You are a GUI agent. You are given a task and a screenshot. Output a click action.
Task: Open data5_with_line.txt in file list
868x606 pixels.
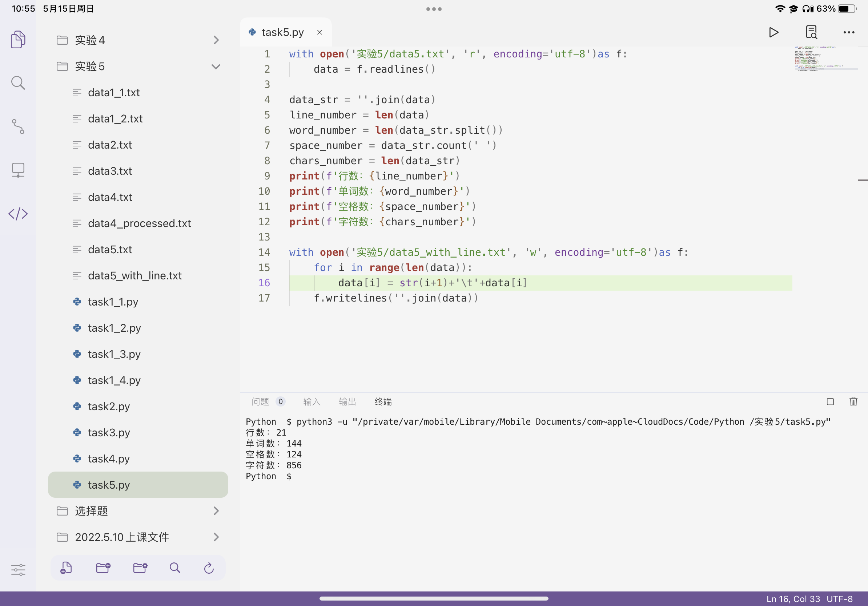tap(134, 275)
